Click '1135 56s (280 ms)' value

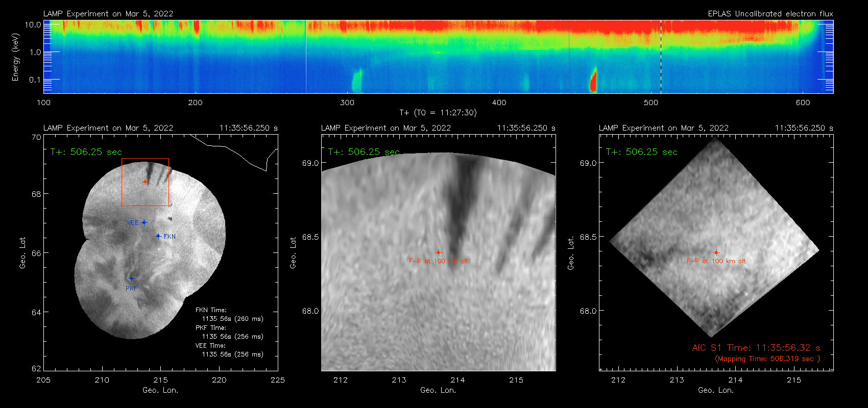tap(233, 319)
